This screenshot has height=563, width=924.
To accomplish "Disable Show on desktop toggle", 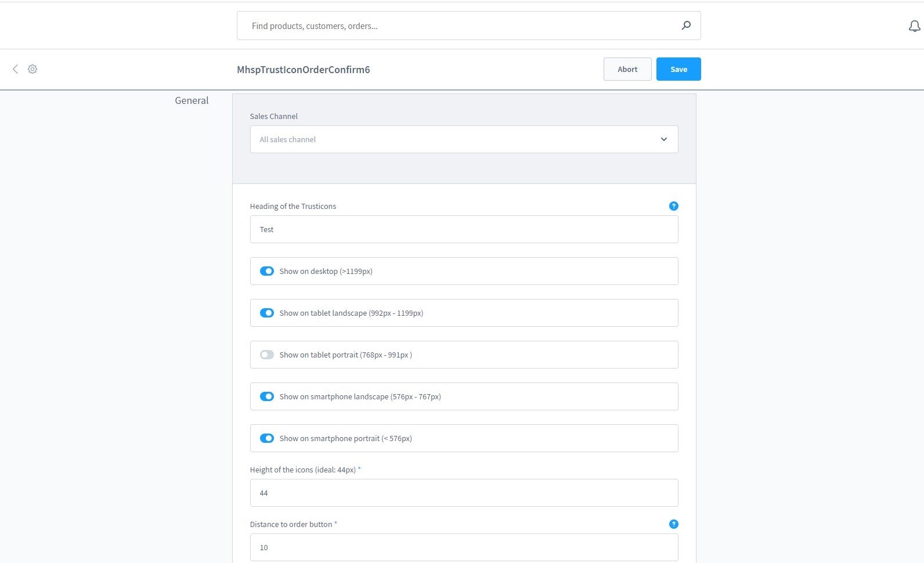I will 267,271.
